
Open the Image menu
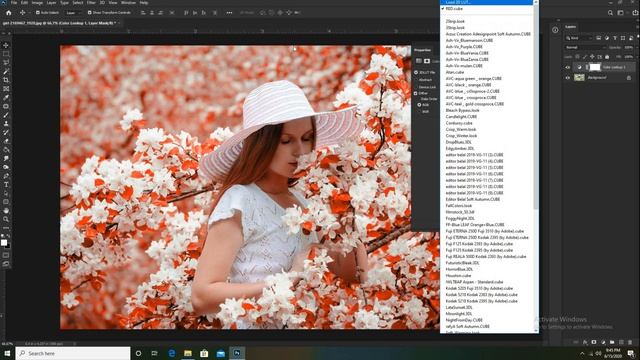[37, 2]
